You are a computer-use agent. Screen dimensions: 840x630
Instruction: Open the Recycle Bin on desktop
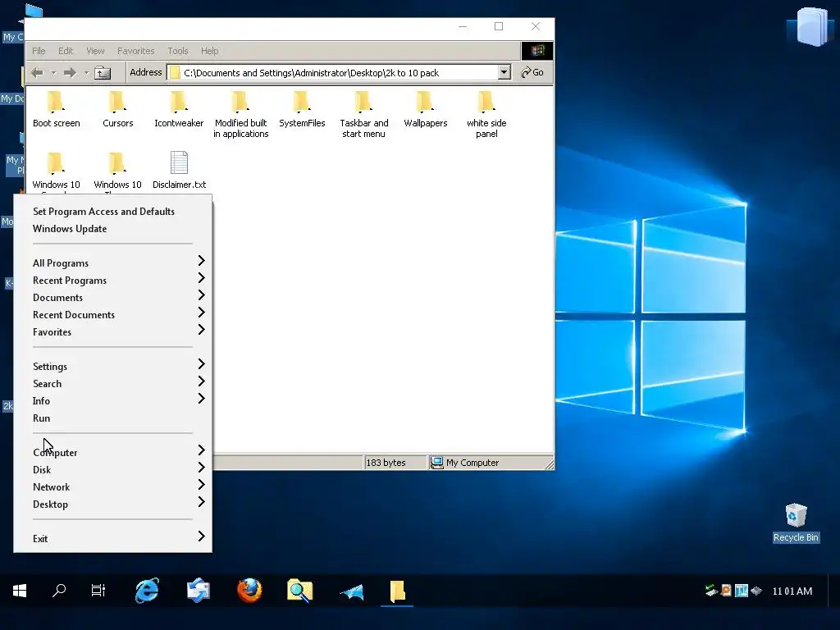(x=796, y=523)
